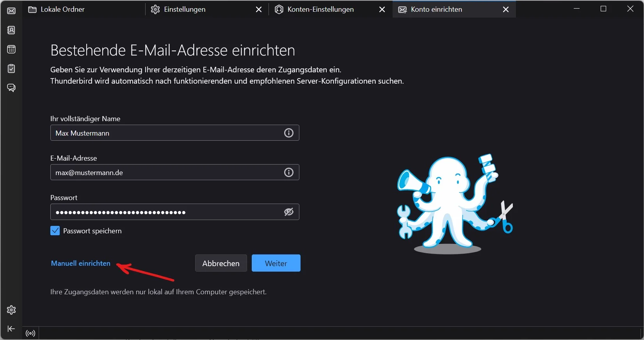Click the Passwort speichern label
Viewport: 644px width, 340px height.
pos(93,231)
